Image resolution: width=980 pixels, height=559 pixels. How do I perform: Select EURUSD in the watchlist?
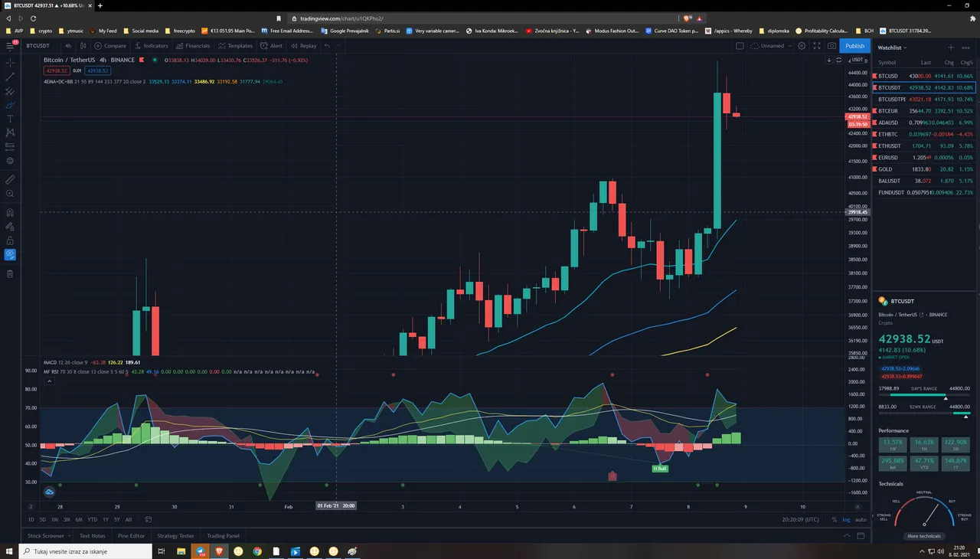coord(924,157)
